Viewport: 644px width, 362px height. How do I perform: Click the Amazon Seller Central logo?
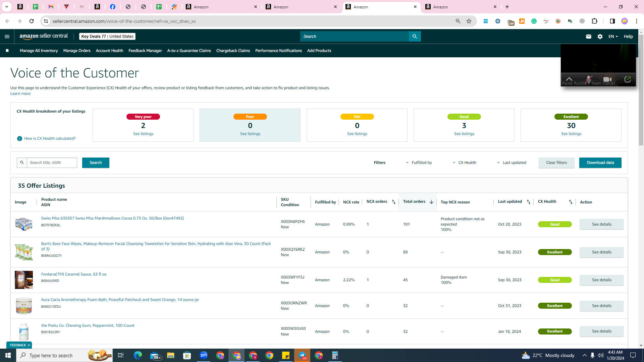coord(44,36)
